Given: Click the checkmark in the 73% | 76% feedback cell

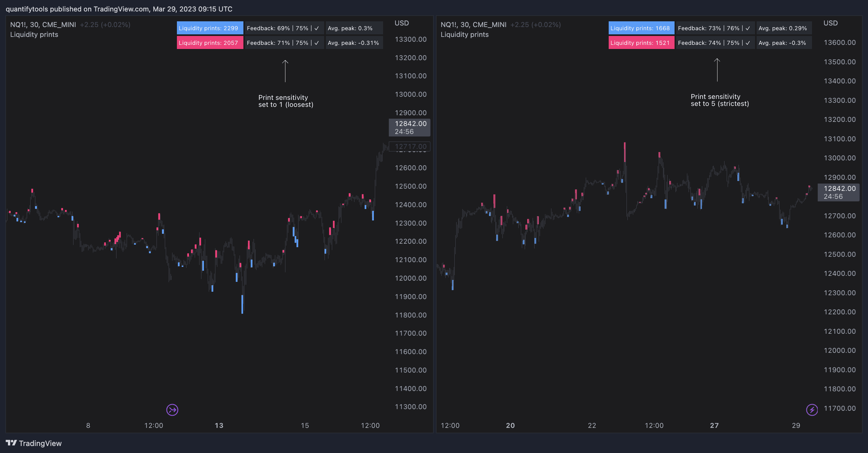Looking at the screenshot, I should (748, 28).
